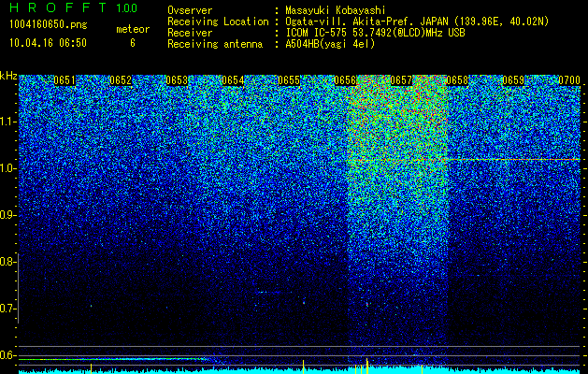Click the HROFFT 1.0.0 title text
The image size is (588, 374).
[x=74, y=7]
